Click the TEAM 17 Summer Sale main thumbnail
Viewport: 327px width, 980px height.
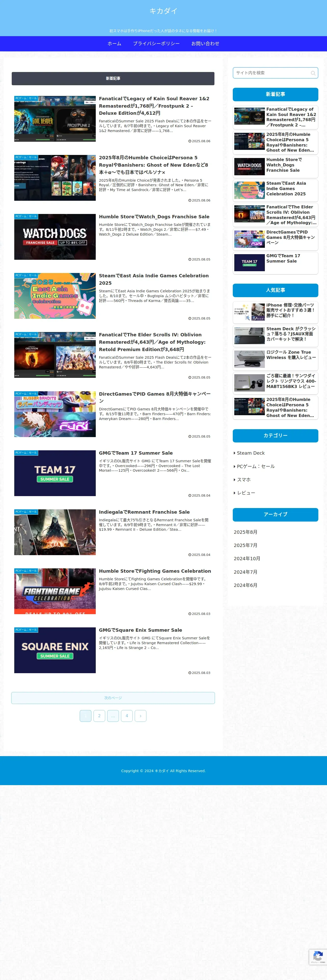point(55,473)
